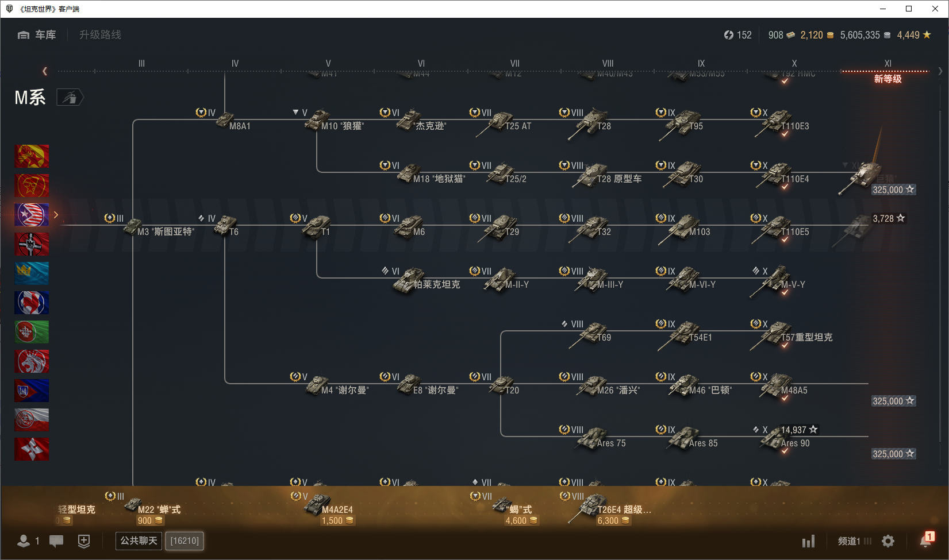Expand the selected USA nation arrow
The width and height of the screenshot is (949, 560).
pos(56,215)
